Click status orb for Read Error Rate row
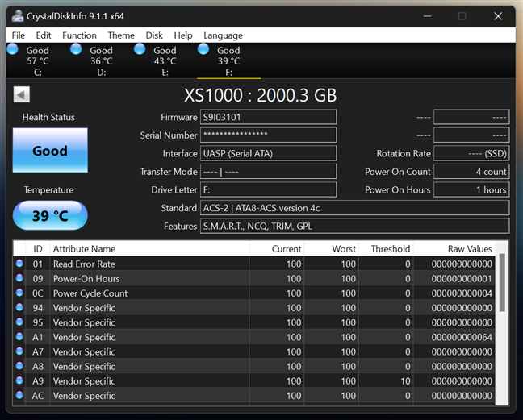Screen dimensions: 523x420 click(19, 264)
